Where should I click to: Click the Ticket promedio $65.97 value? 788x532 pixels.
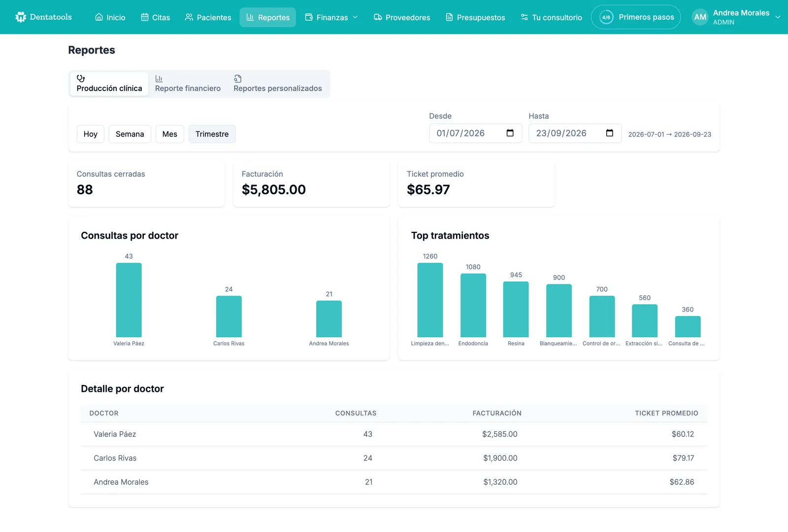[428, 189]
